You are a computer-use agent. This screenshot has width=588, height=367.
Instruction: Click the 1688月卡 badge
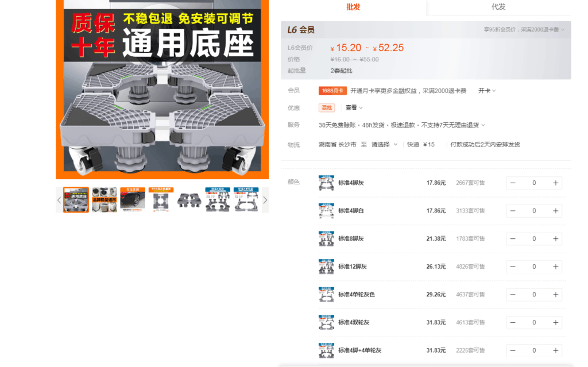point(332,91)
